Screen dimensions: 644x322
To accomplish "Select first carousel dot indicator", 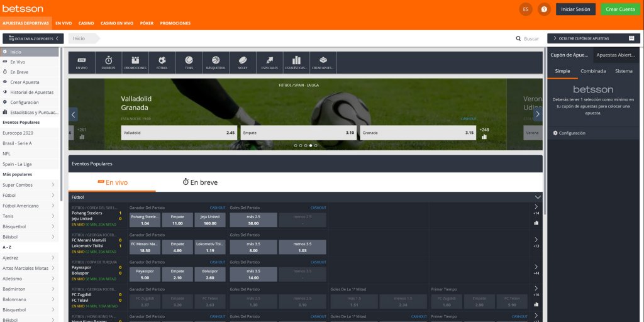I will pos(296,145).
